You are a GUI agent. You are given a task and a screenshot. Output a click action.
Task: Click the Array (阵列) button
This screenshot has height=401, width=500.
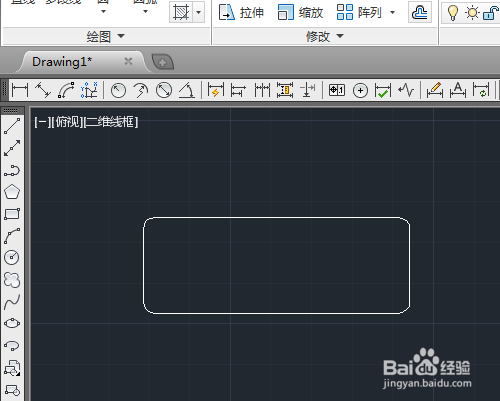coord(359,13)
